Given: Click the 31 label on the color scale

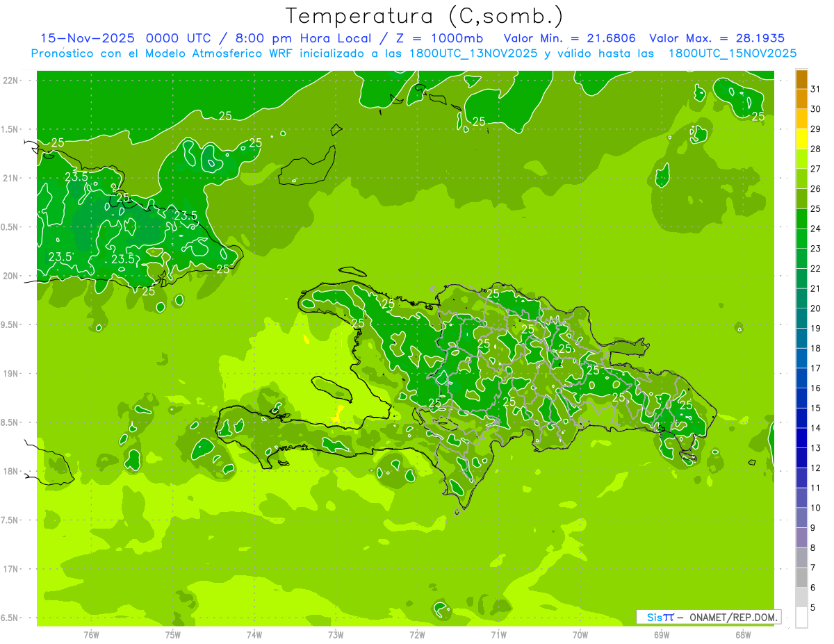Looking at the screenshot, I should click(816, 89).
